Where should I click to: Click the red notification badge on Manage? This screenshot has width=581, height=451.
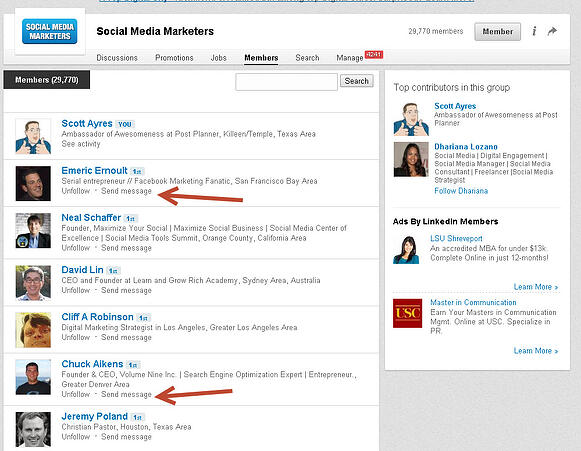[374, 54]
